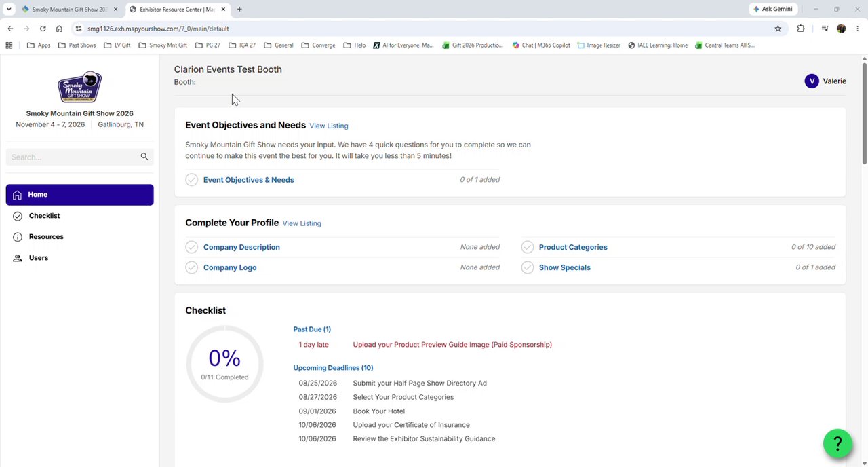Click View Listing beside Complete Your Profile
The width and height of the screenshot is (868, 467).
pyautogui.click(x=302, y=223)
